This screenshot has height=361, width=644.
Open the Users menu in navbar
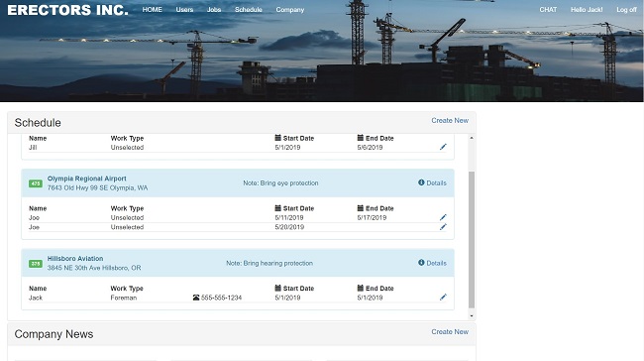[x=184, y=10]
